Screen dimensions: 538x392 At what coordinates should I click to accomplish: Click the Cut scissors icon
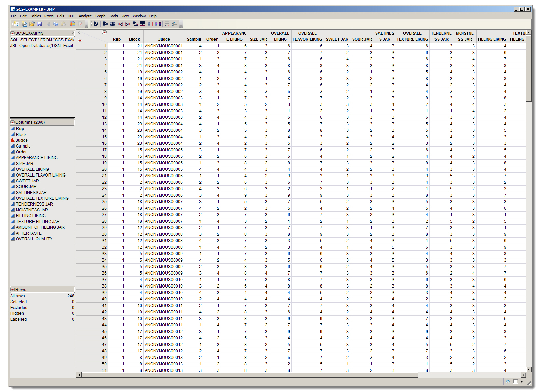tap(49, 24)
